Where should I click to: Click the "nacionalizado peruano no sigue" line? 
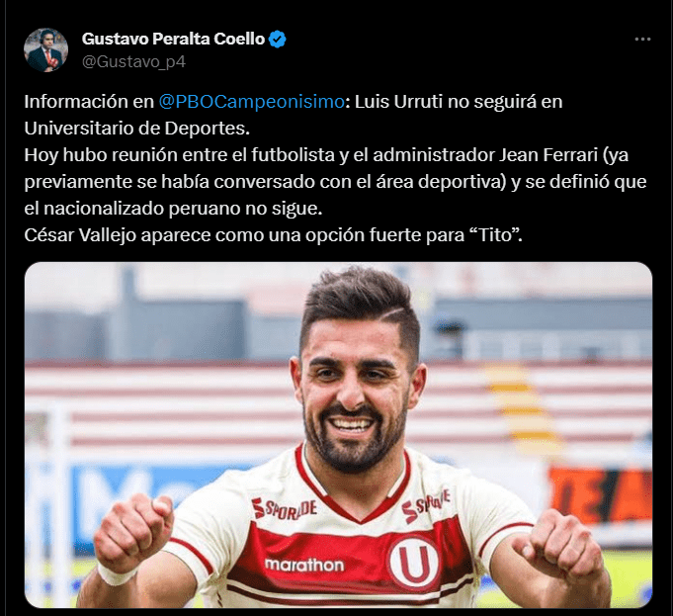173,209
